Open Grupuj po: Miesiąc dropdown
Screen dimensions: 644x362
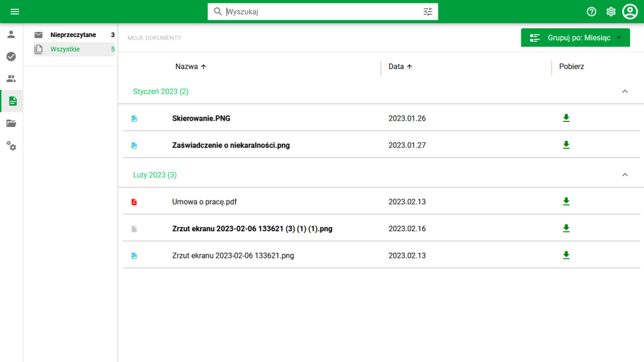[x=575, y=38]
